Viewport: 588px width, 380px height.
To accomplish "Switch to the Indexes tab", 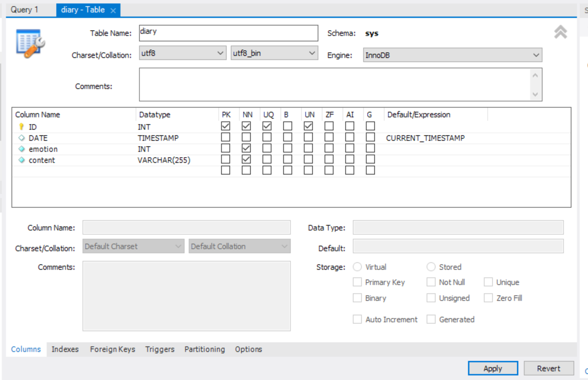I will (65, 349).
